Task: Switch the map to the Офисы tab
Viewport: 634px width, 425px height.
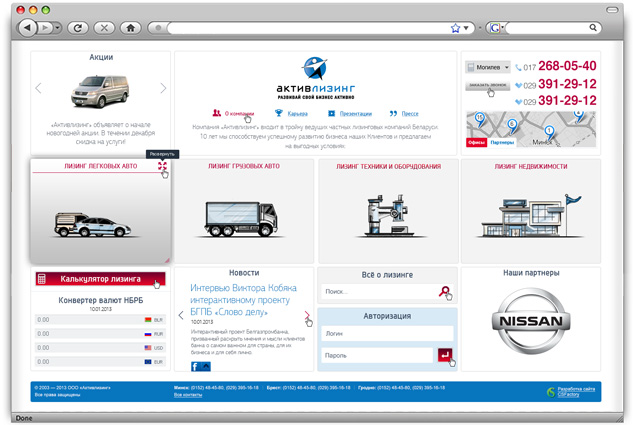Action: (476, 142)
